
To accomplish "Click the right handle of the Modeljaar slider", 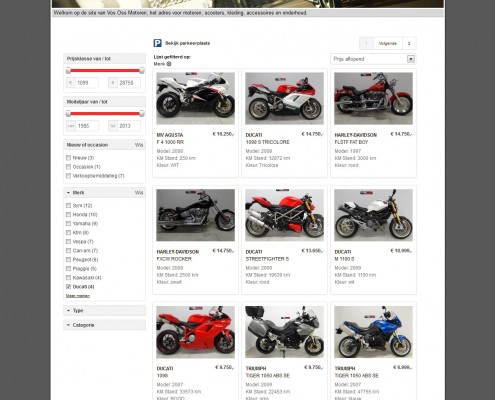I will [x=142, y=113].
